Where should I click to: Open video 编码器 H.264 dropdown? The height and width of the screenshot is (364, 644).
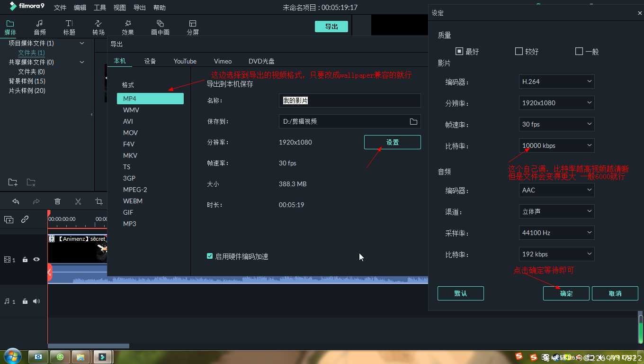click(x=556, y=82)
